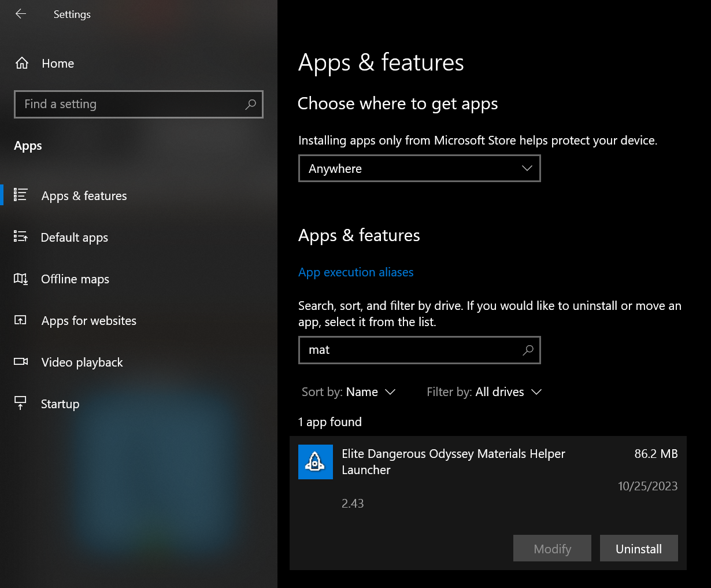Screen dimensions: 711x588
Task: Focus the Find a setting search box
Action: pos(139,104)
